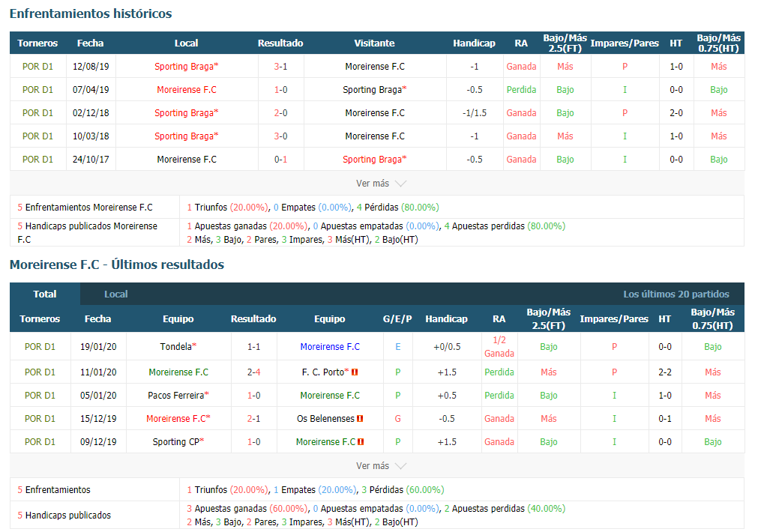Click handicap -1/1.5 value
The width and height of the screenshot is (758, 532).
(475, 113)
